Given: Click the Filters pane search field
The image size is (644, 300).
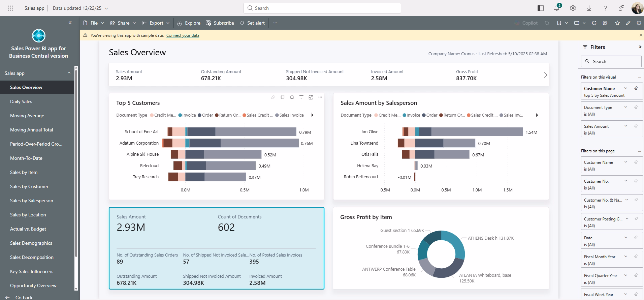Looking at the screenshot, I should pos(611,61).
